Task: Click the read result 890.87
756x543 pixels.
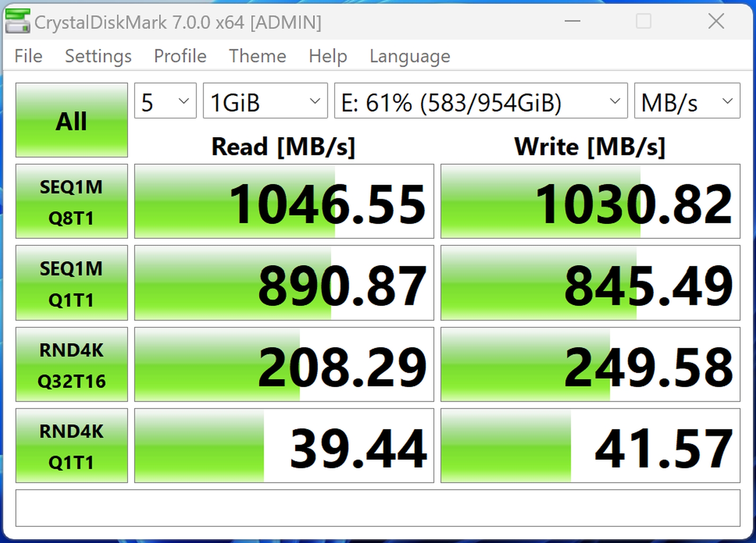Action: coord(284,283)
